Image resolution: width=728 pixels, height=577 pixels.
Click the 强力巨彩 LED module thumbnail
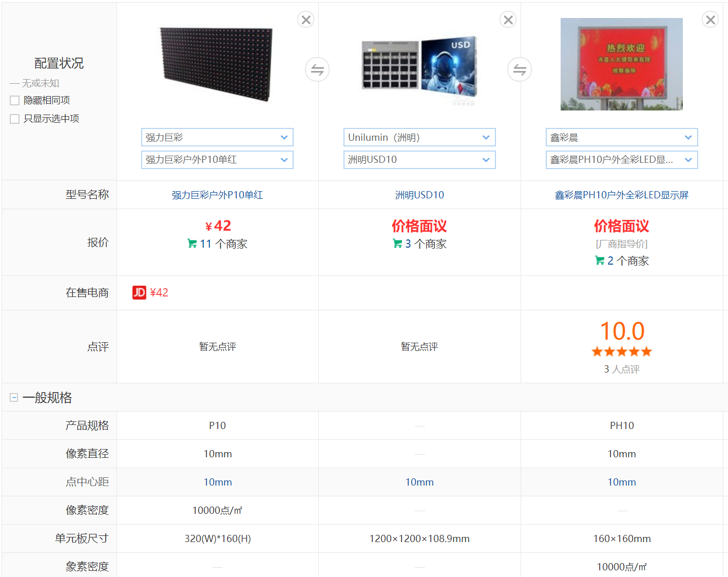click(217, 64)
